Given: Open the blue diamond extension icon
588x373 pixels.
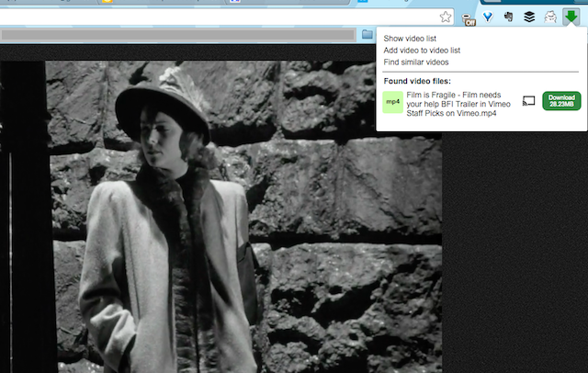Looking at the screenshot, I should 488,17.
